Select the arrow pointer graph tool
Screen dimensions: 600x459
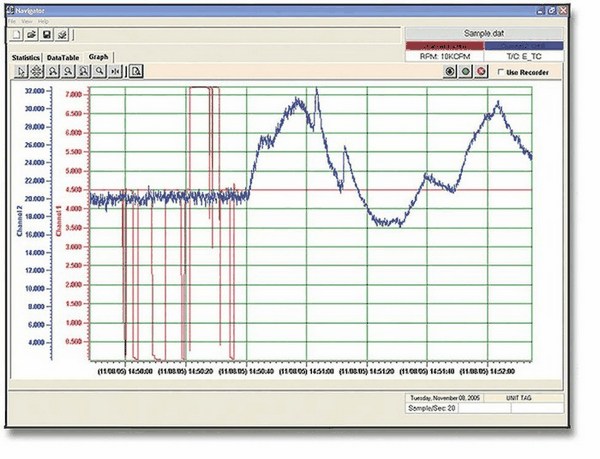[19, 71]
